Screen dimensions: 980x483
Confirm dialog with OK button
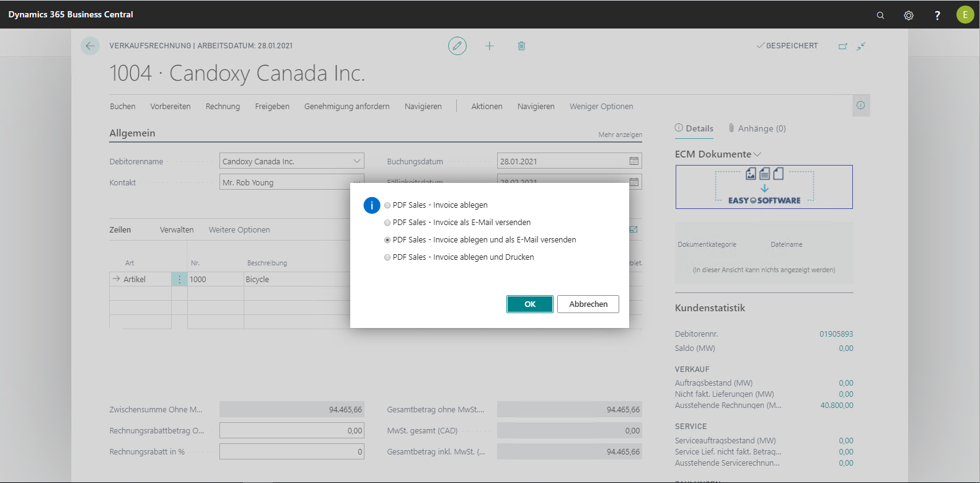530,304
